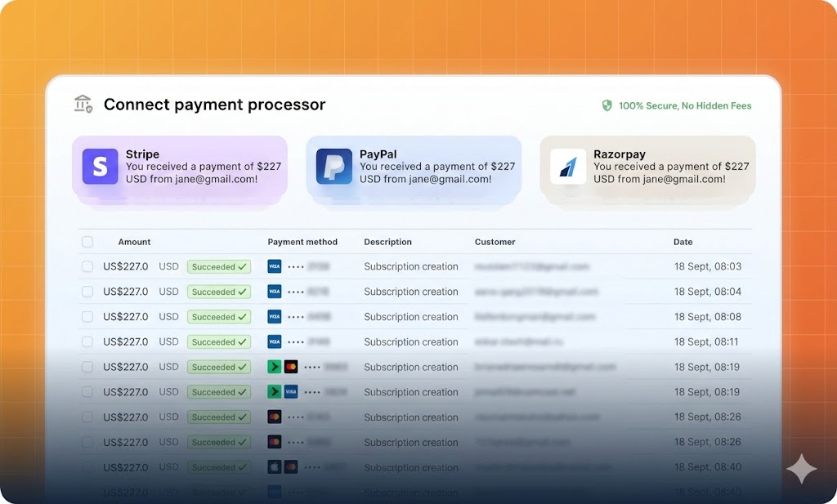This screenshot has width=837, height=504.
Task: Click the bank icon beside Connect payment processor
Action: click(83, 104)
